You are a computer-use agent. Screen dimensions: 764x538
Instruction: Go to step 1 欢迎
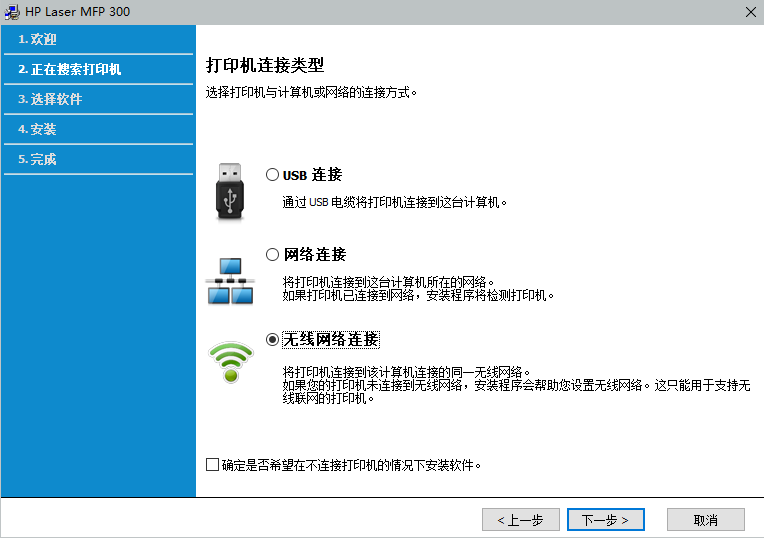[98, 39]
